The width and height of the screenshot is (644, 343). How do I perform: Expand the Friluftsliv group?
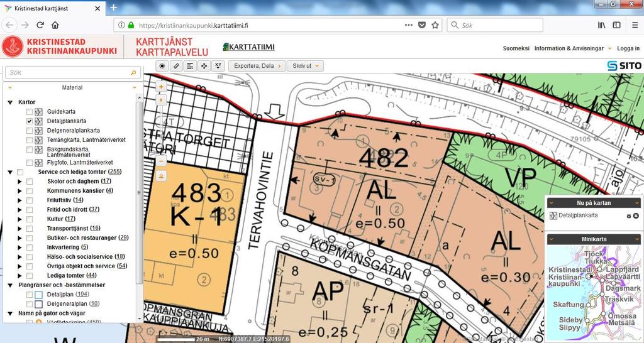(x=19, y=200)
